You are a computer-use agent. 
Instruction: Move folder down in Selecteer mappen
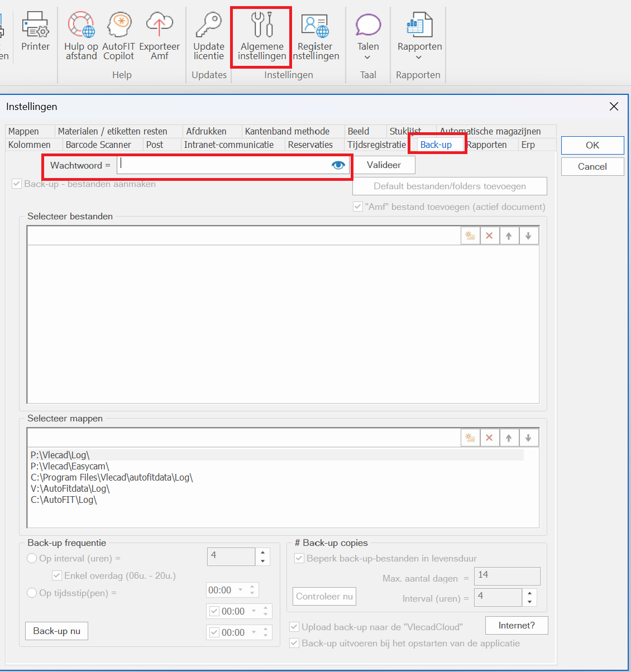click(x=528, y=438)
